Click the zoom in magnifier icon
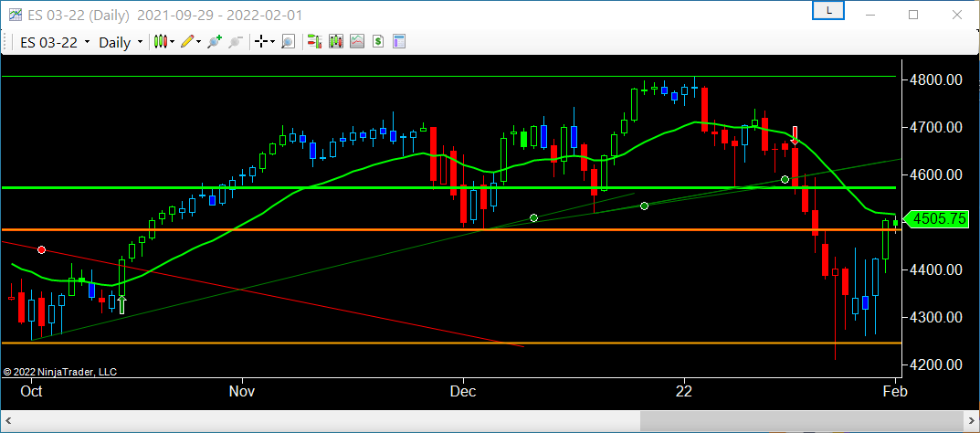This screenshot has height=433, width=980. tap(215, 42)
